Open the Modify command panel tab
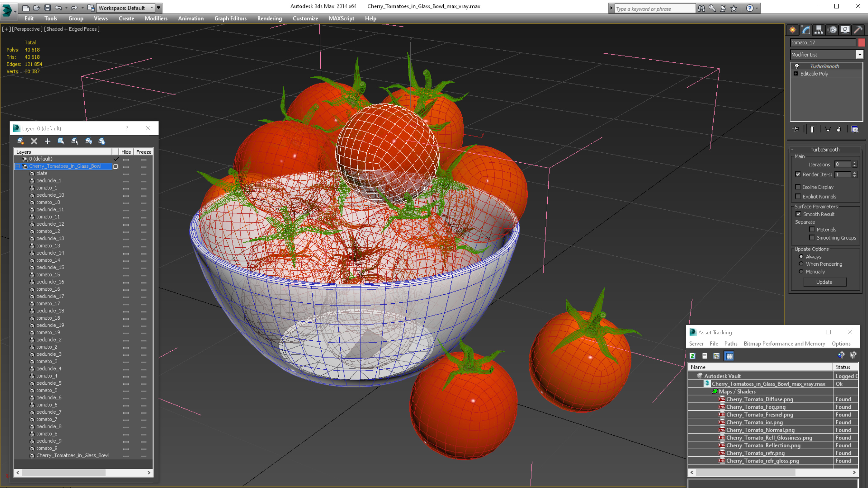The height and width of the screenshot is (488, 868). [806, 30]
